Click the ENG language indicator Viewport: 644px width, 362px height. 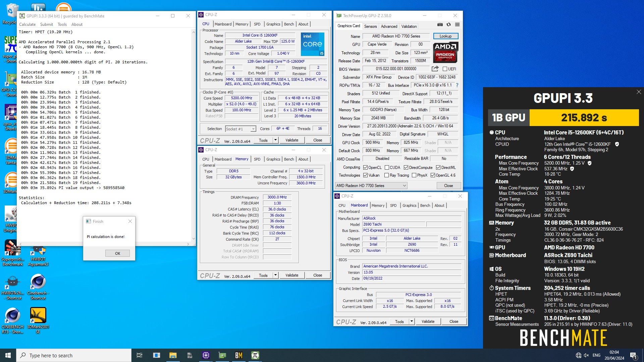(596, 355)
